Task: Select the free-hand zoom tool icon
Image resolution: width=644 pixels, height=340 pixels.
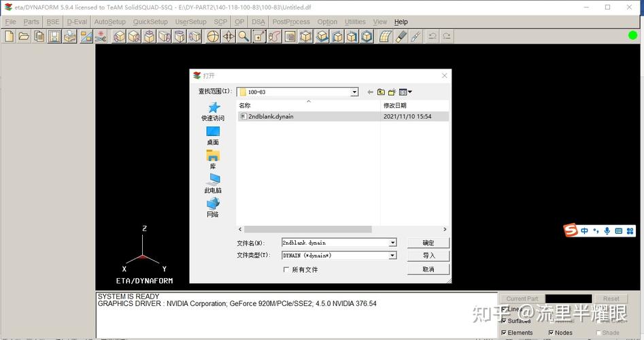Action: pos(274,37)
